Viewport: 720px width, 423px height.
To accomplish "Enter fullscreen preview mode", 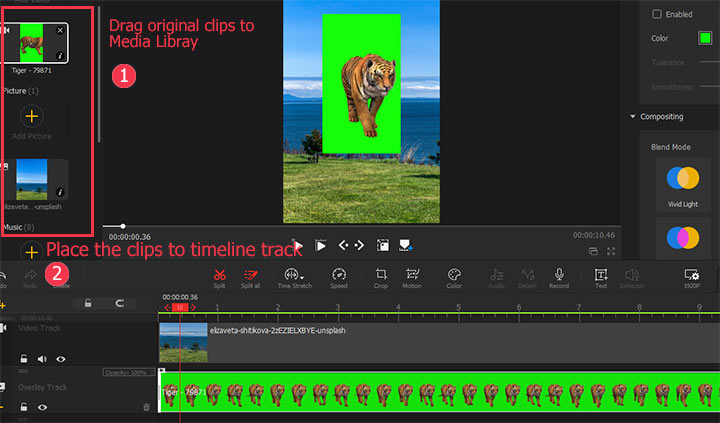I will pyautogui.click(x=611, y=251).
